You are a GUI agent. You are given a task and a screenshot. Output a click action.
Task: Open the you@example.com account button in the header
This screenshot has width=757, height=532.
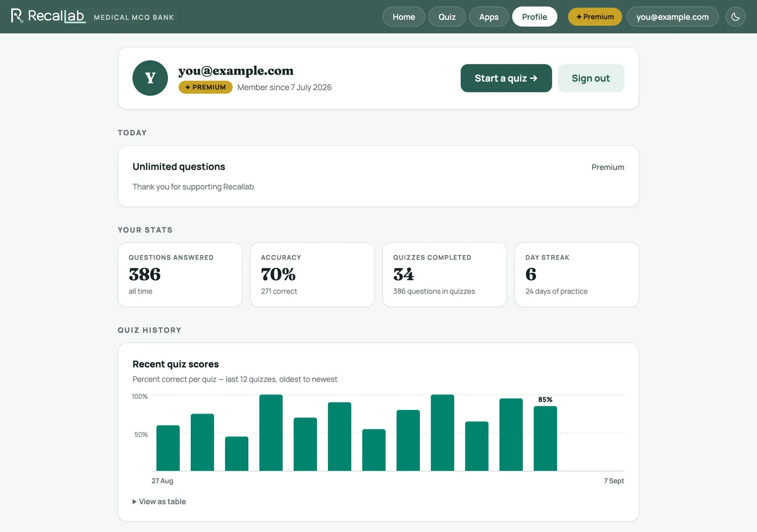672,17
